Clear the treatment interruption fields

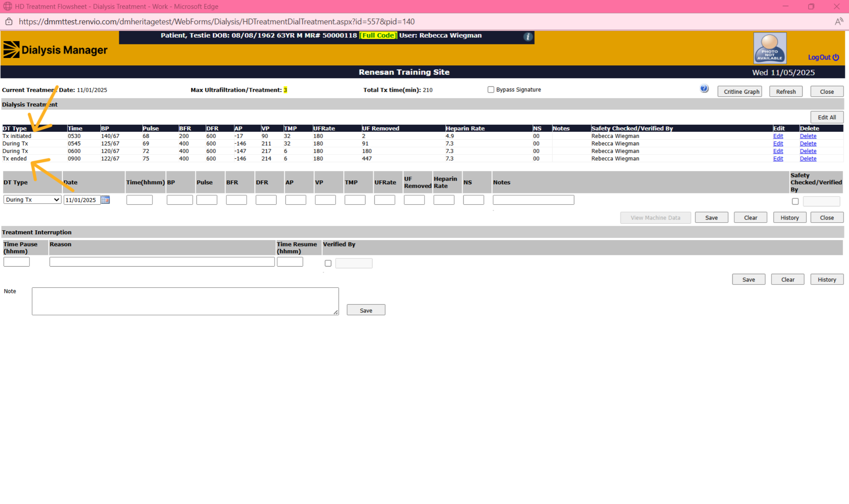tap(788, 279)
